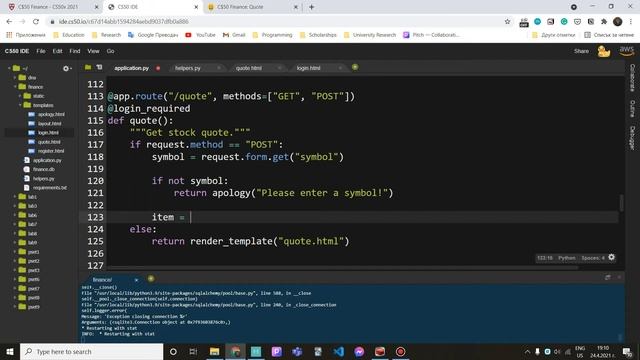
Task: Open register.html in file tree
Action: [51, 151]
